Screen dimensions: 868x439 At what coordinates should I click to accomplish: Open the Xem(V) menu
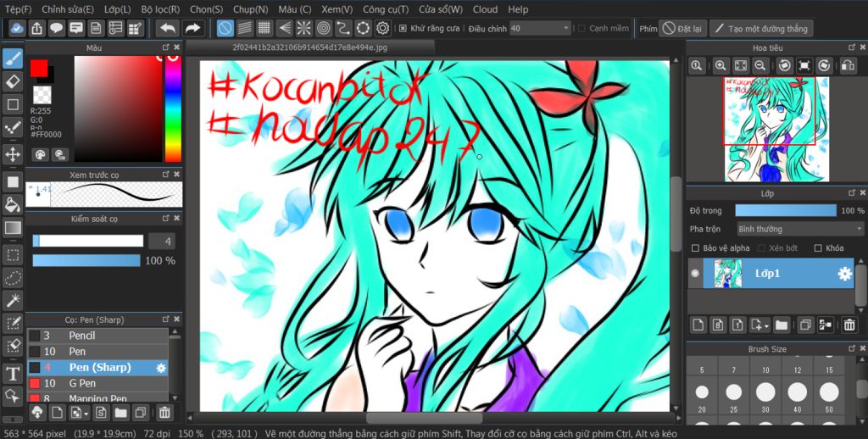337,9
